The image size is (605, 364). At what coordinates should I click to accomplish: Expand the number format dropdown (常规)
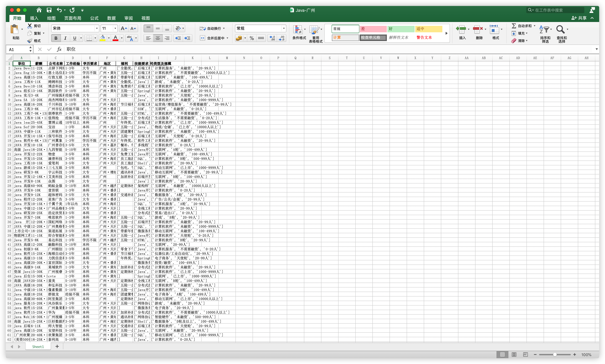tap(284, 28)
